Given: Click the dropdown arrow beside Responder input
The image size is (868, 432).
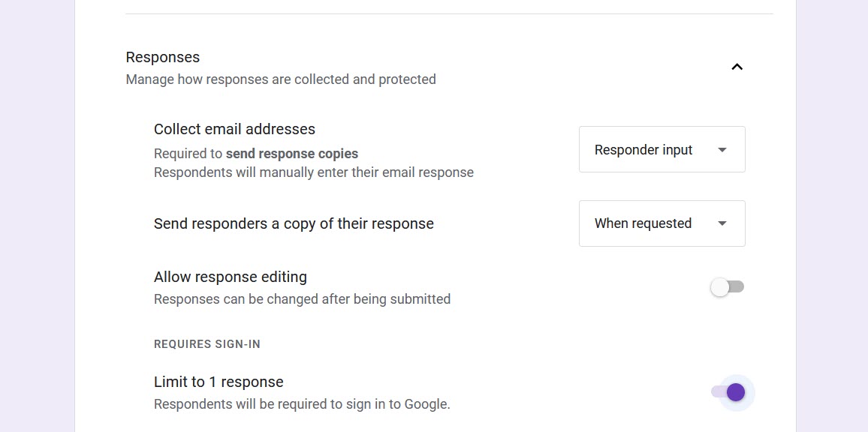Looking at the screenshot, I should click(x=722, y=149).
